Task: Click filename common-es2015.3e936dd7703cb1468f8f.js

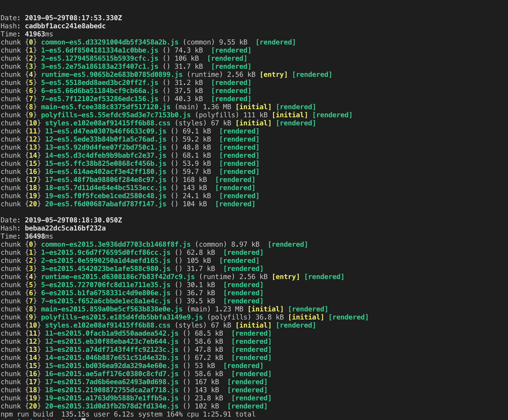Action: [x=116, y=244]
